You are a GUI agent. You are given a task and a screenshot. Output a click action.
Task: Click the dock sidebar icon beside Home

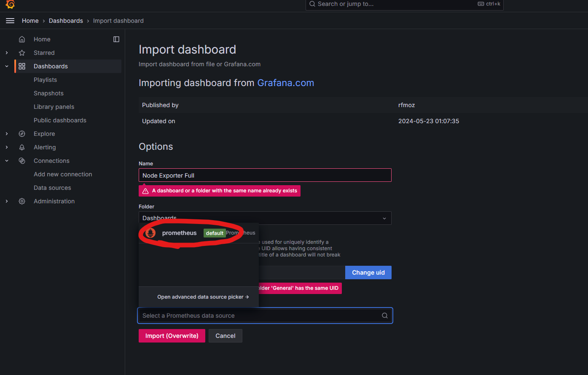click(116, 39)
